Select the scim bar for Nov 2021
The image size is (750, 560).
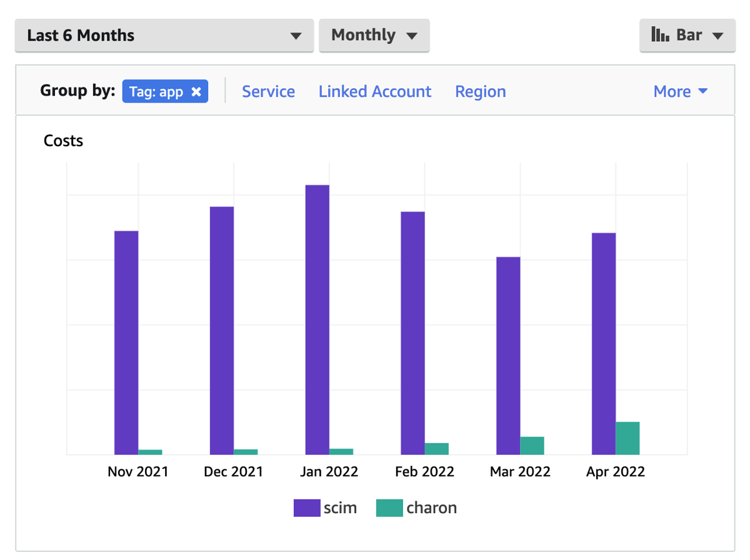pyautogui.click(x=126, y=342)
